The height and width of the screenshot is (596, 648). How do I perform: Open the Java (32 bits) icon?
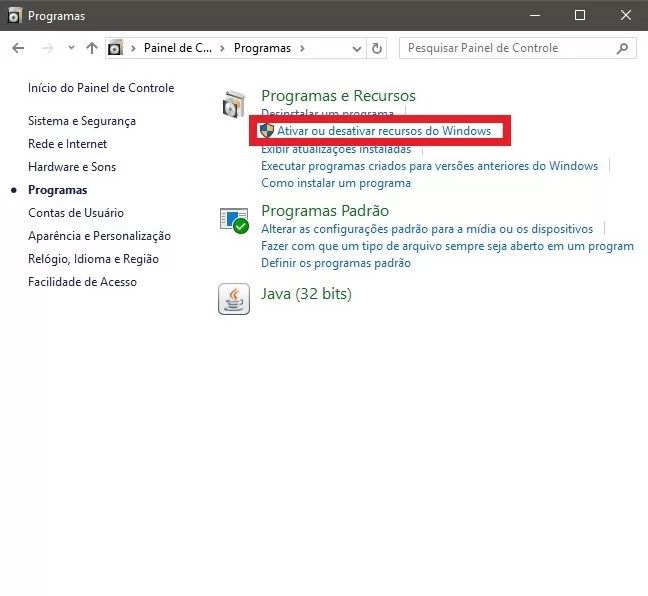tap(233, 298)
